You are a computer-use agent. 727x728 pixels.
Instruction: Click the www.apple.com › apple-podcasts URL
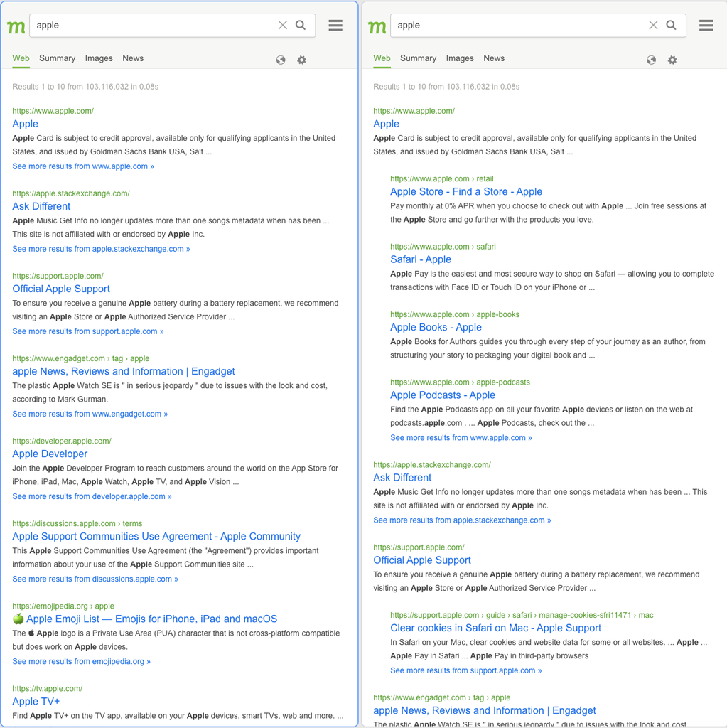pyautogui.click(x=460, y=382)
